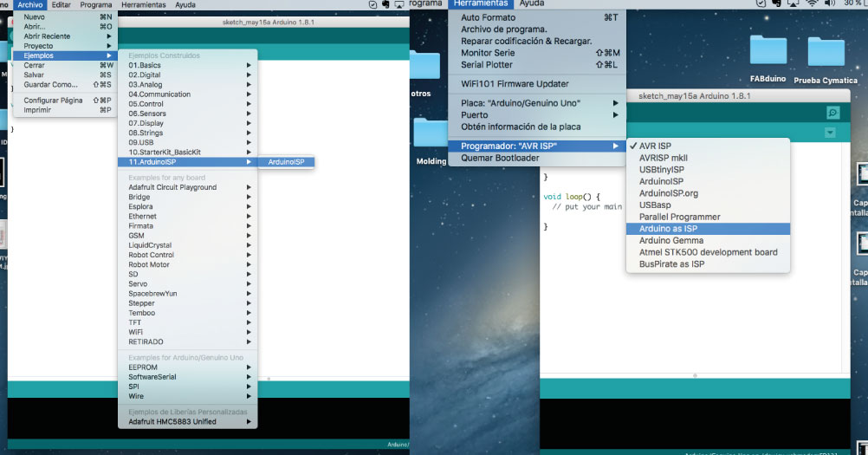This screenshot has width=868, height=455.
Task: Expand the 06.Sensors examples submenu
Action: pyautogui.click(x=188, y=114)
